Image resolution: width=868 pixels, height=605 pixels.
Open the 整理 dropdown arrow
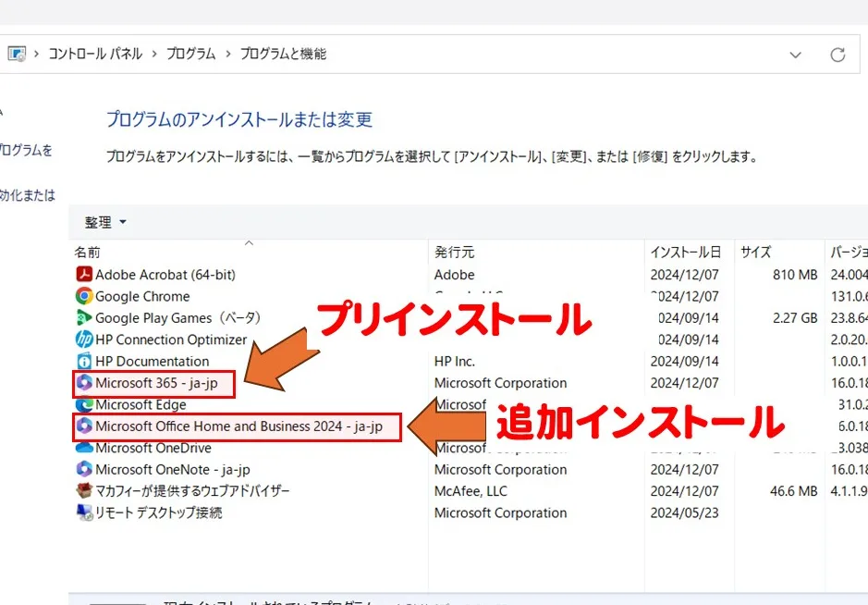121,222
